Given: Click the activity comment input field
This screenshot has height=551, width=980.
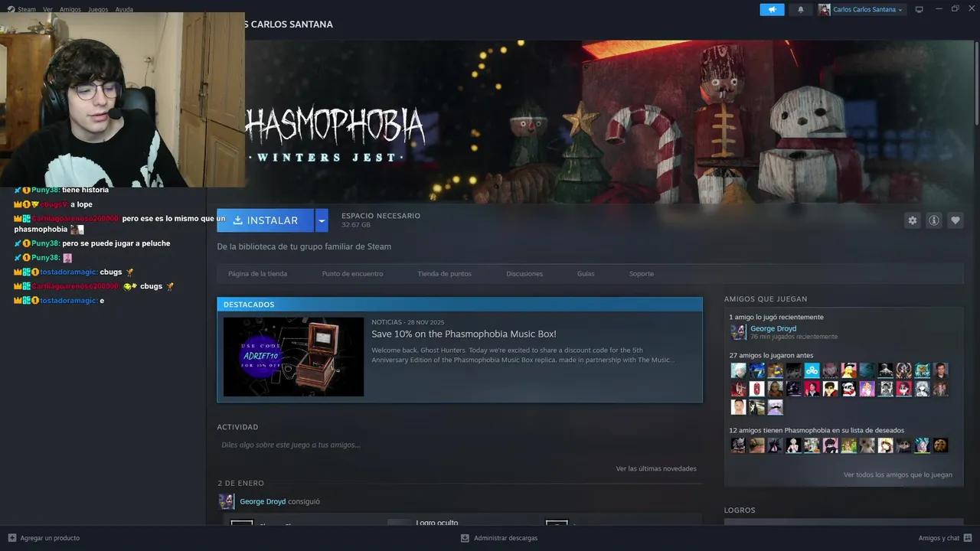Looking at the screenshot, I should coord(459,445).
